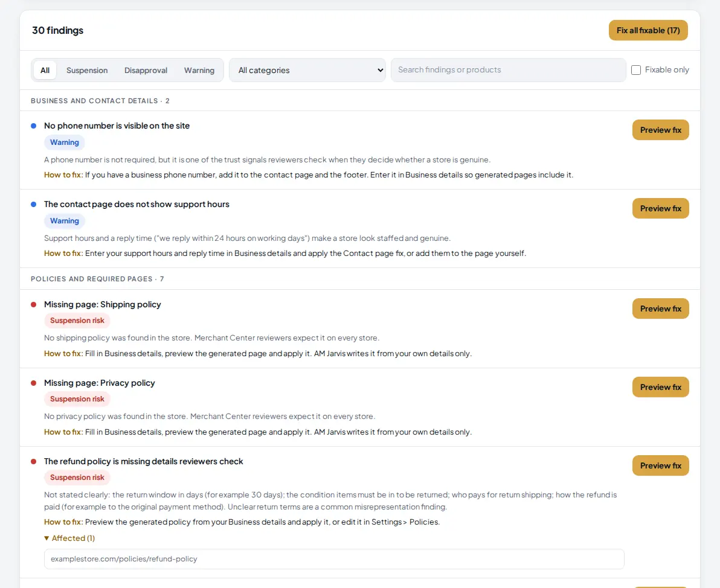720x588 pixels.
Task: Open the All categories dropdown
Action: [x=307, y=70]
